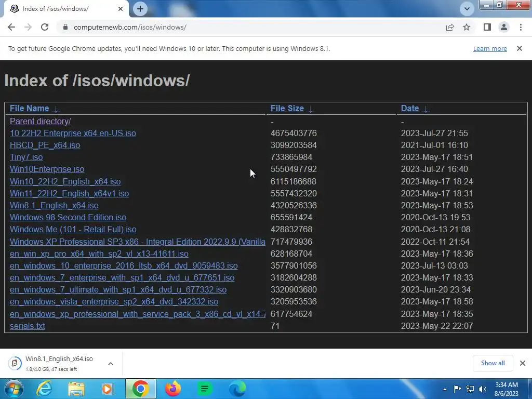Download 10 22H2 Enterprise x64 en-US.iso
532x399 pixels.
pyautogui.click(x=73, y=133)
